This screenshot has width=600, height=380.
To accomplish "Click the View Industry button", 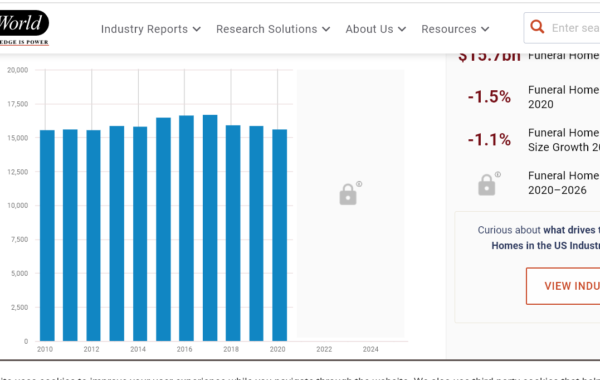I will (563, 286).
